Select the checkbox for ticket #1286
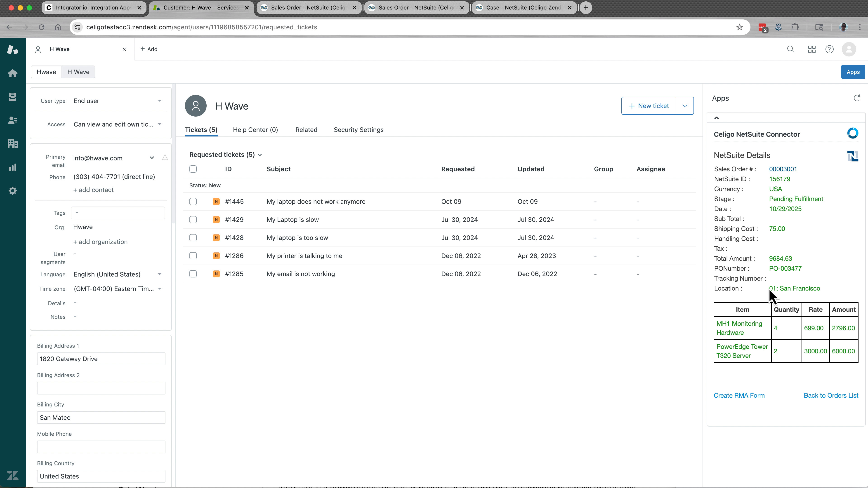Viewport: 868px width, 488px height. pyautogui.click(x=193, y=256)
